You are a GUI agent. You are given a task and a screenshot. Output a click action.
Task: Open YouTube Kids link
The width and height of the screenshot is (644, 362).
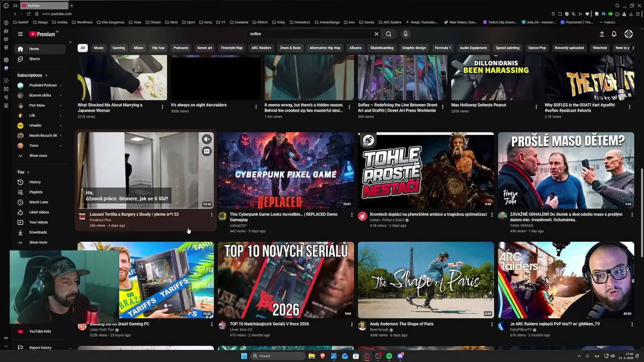coord(40,331)
